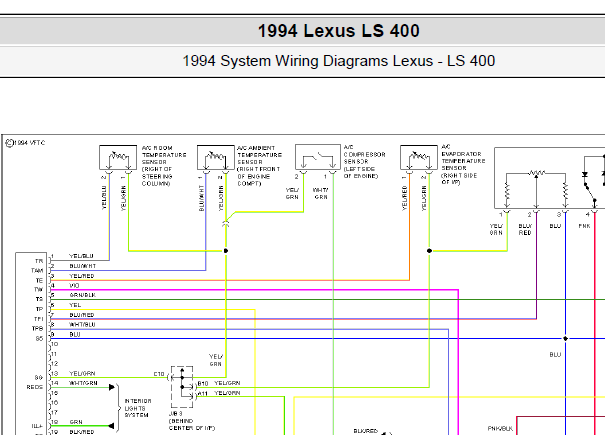This screenshot has height=435, width=605.
Task: Click the "VIO" wire label at pin 4
Action: pos(74,286)
